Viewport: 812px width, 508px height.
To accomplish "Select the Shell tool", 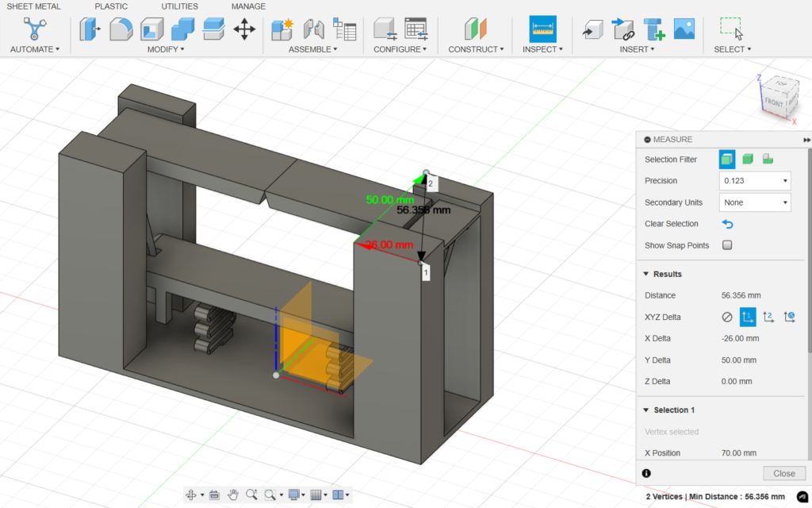I will coord(151,29).
